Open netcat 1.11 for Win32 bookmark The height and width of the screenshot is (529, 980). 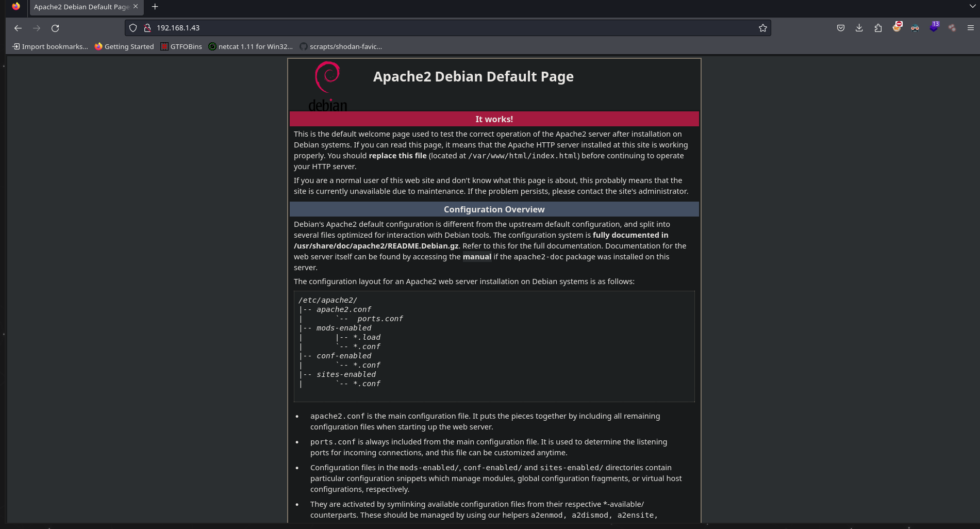(x=251, y=46)
